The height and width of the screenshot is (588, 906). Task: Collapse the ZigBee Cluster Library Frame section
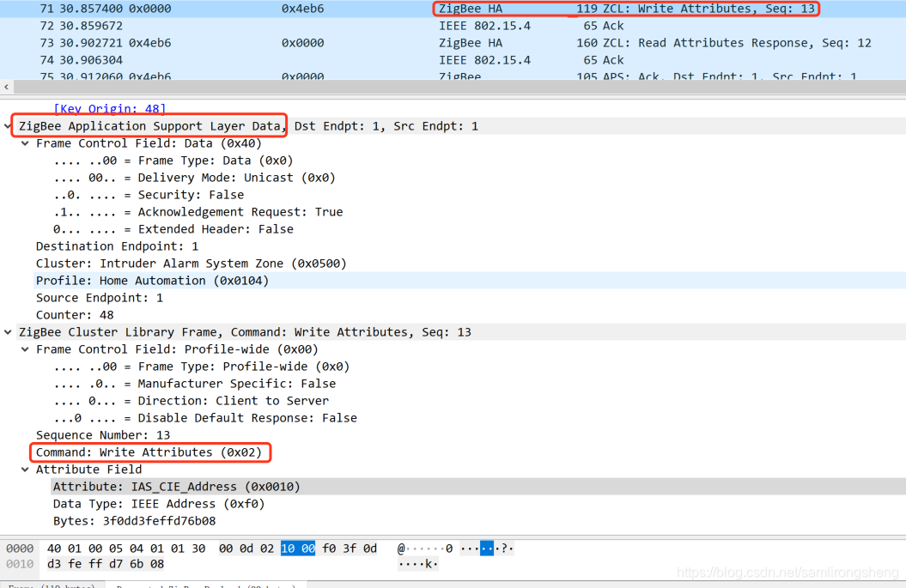pyautogui.click(x=9, y=331)
